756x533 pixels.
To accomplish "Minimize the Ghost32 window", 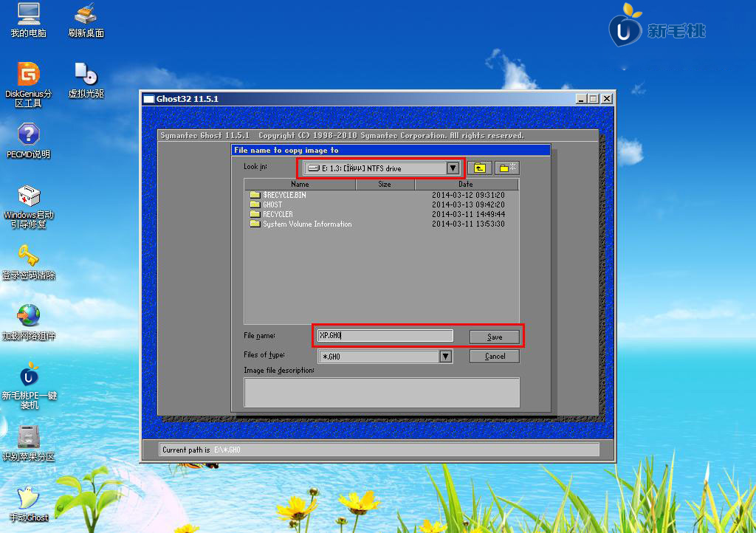I will [x=581, y=99].
